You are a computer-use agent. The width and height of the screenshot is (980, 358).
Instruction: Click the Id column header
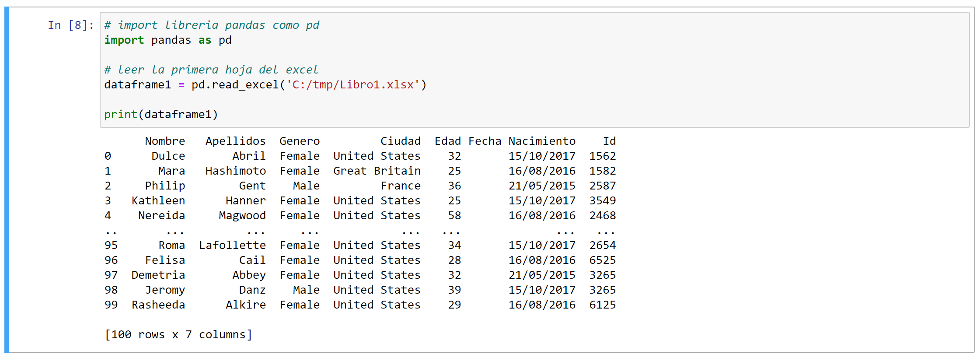610,141
